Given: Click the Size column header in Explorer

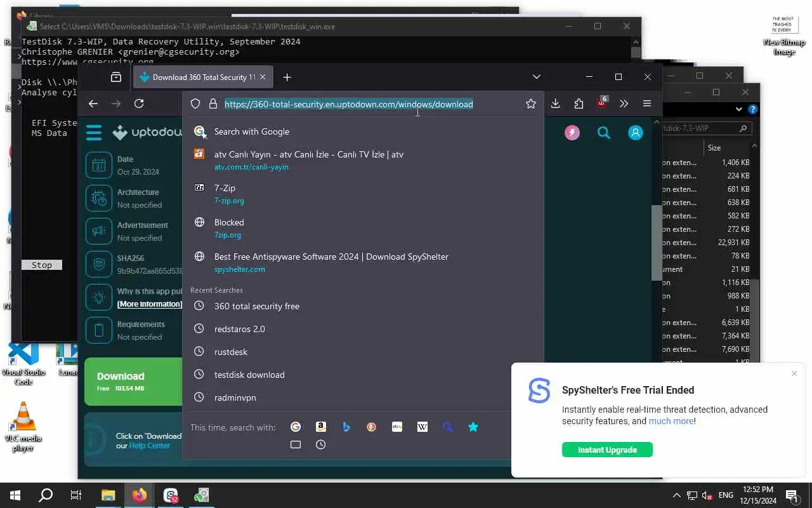Looking at the screenshot, I should tap(714, 147).
